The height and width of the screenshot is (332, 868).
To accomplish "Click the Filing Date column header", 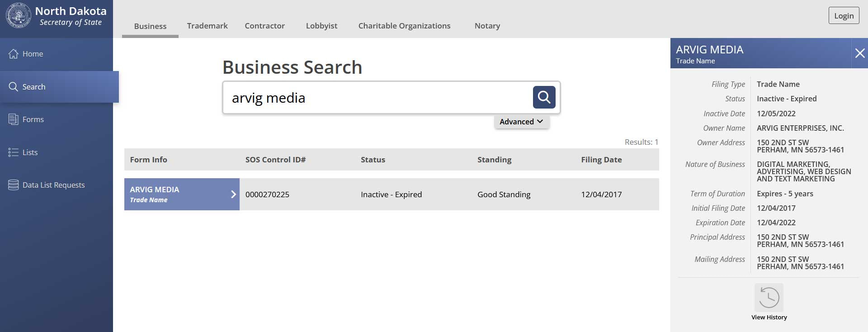I will tap(601, 160).
